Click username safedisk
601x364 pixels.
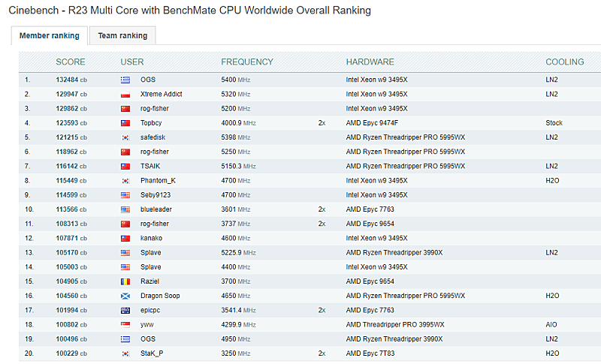point(153,137)
